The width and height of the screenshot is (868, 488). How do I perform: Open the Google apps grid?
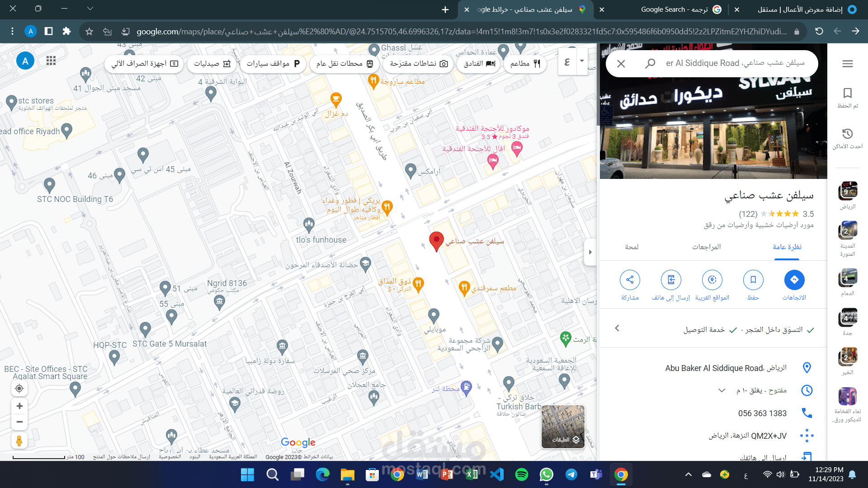coord(51,61)
